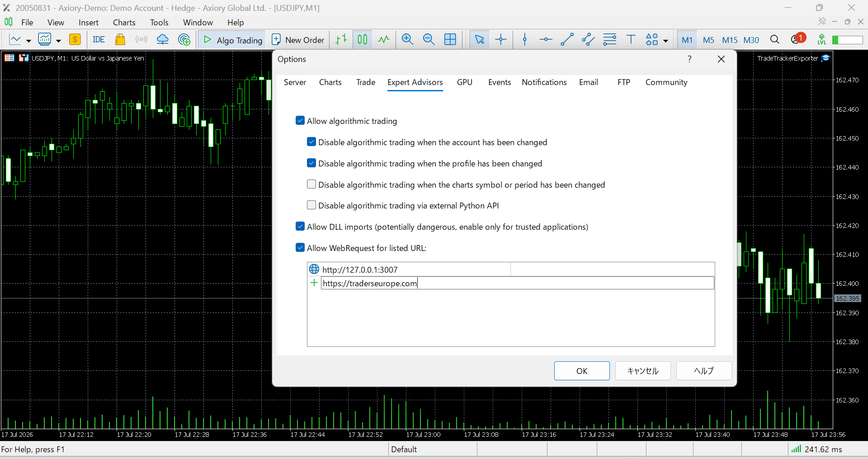Open the Help menu
Screen dimensions: 868x459
pyautogui.click(x=236, y=22)
